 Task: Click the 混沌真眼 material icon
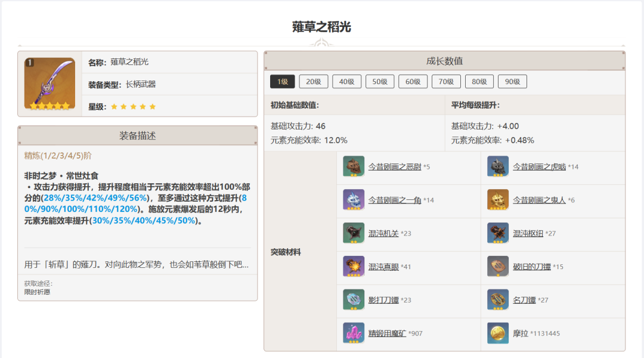point(354,266)
